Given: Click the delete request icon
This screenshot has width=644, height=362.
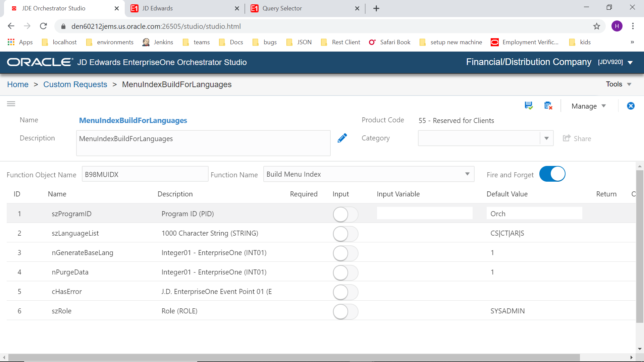Looking at the screenshot, I should (548, 106).
